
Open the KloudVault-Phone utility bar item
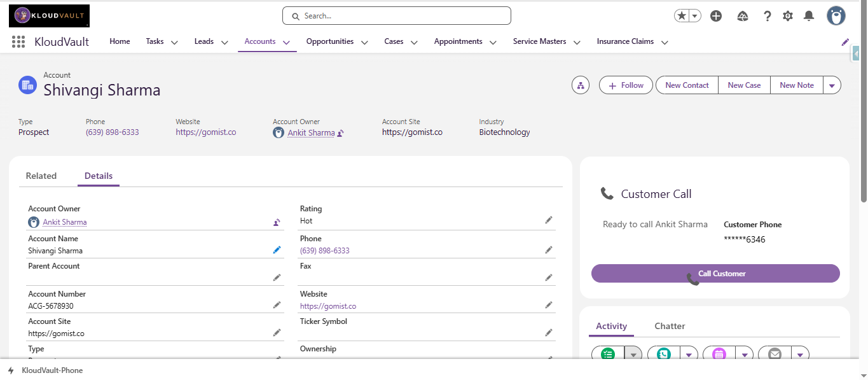point(45,370)
